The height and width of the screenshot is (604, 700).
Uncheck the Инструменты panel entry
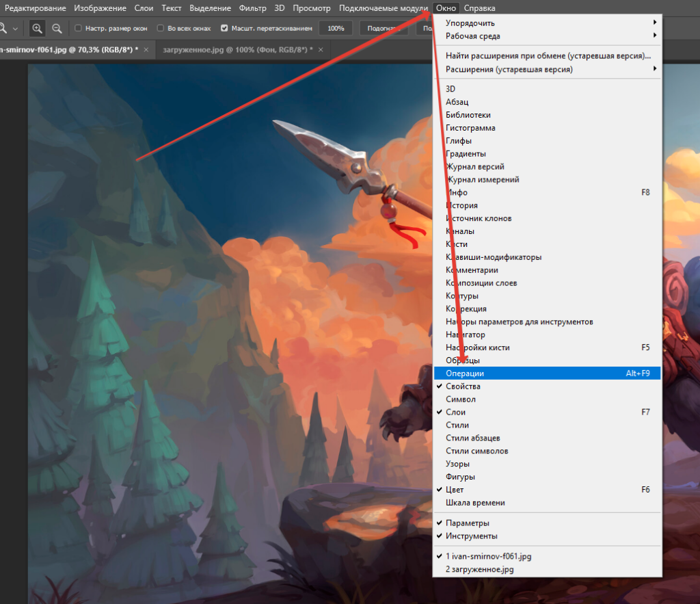coord(548,536)
